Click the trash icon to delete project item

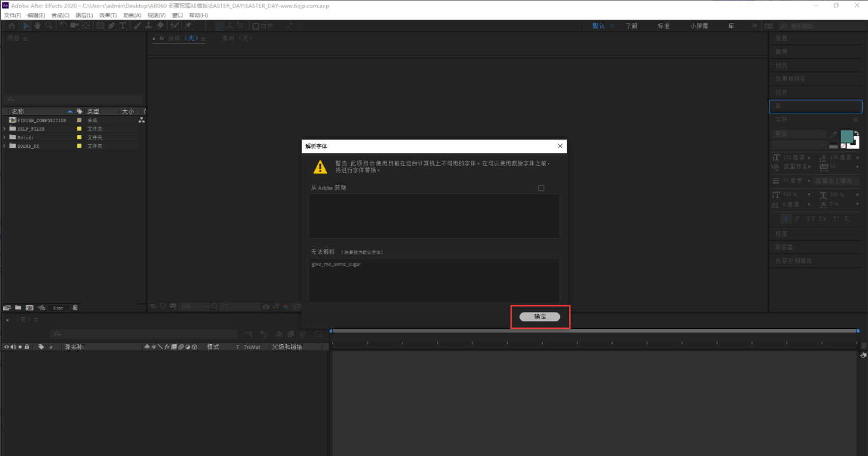pyautogui.click(x=75, y=308)
